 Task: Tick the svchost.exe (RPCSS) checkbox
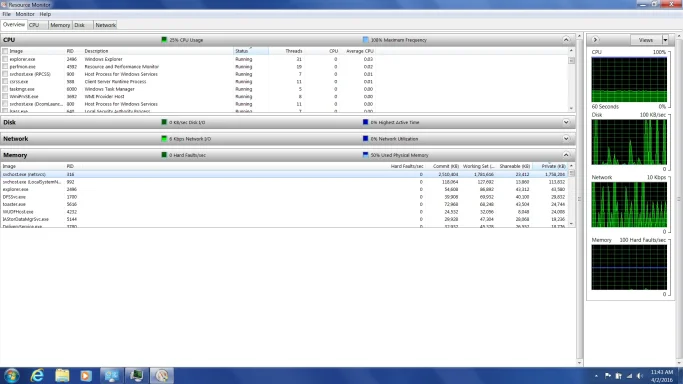coord(5,74)
